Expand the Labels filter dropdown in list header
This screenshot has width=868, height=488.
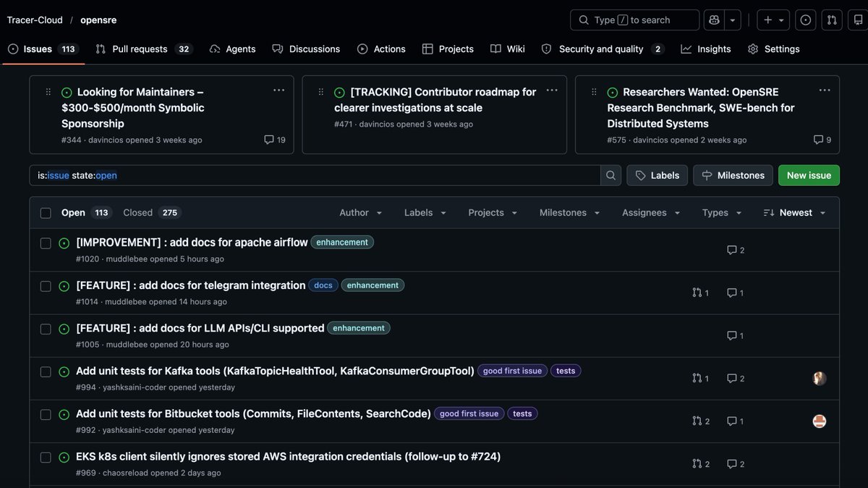pos(425,213)
